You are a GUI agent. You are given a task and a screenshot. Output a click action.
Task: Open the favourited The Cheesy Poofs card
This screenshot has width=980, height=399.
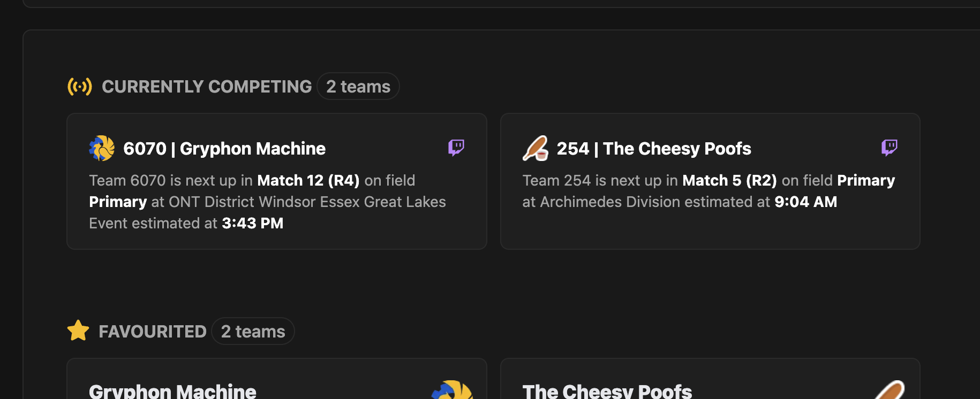point(710,379)
